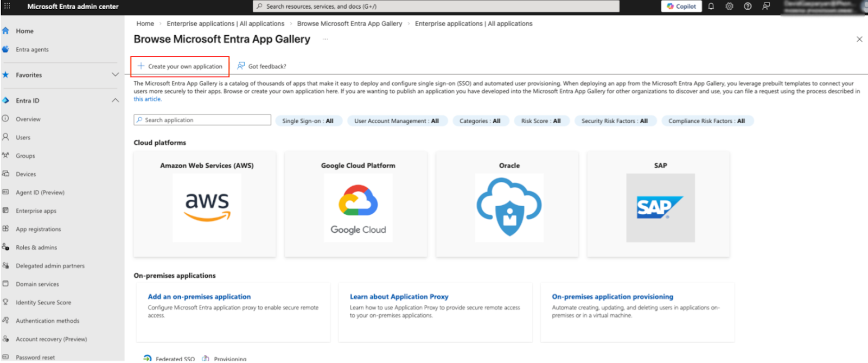Image resolution: width=868 pixels, height=363 pixels.
Task: Open the Risk Score filter
Action: 540,121
